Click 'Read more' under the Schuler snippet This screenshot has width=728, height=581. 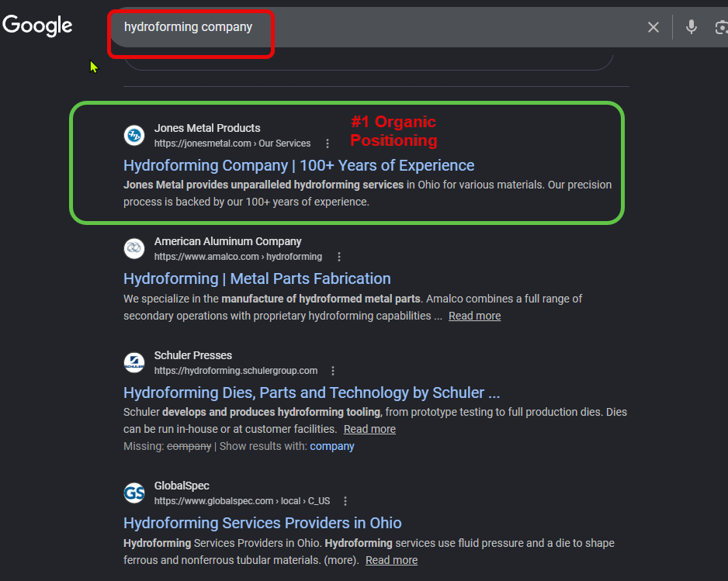coord(369,429)
